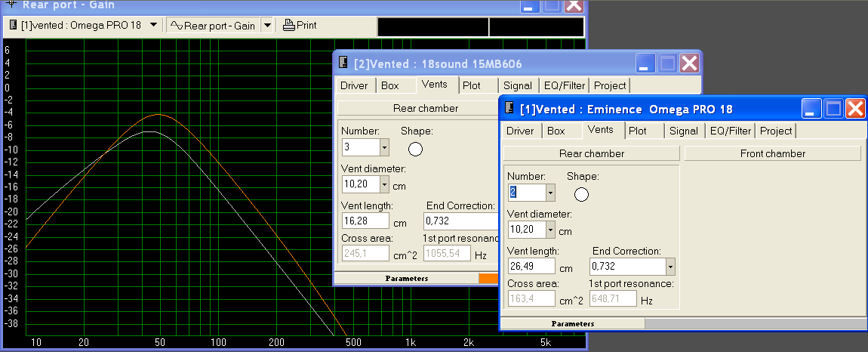Click the Rear chamber button in the Eminence window
Image resolution: width=868 pixels, height=352 pixels.
coord(592,153)
